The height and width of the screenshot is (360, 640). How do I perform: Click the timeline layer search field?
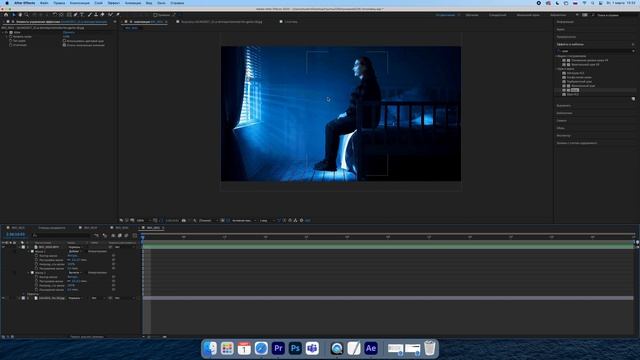pyautogui.click(x=61, y=236)
